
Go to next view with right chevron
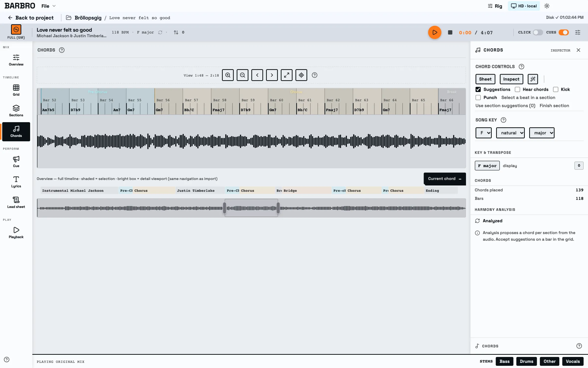pos(272,75)
